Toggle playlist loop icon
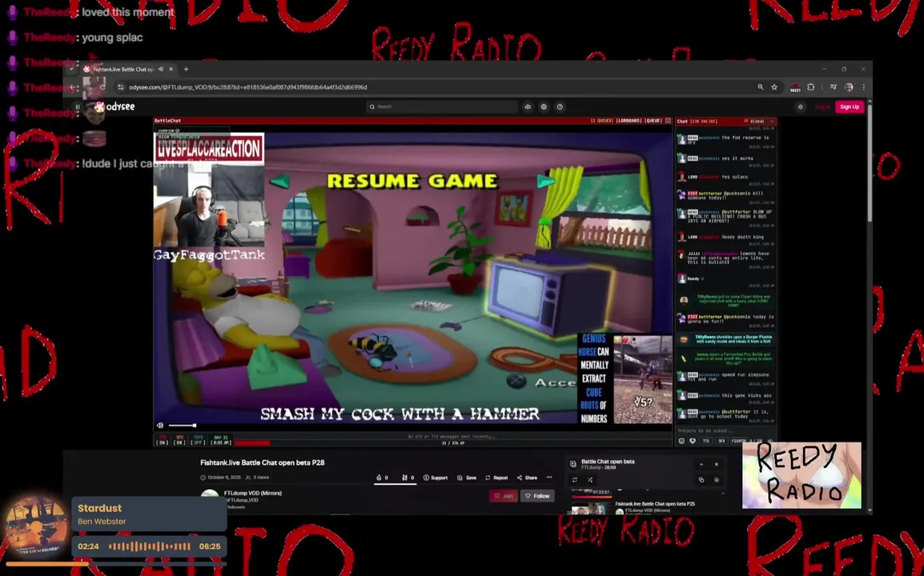924x576 pixels. tap(575, 480)
